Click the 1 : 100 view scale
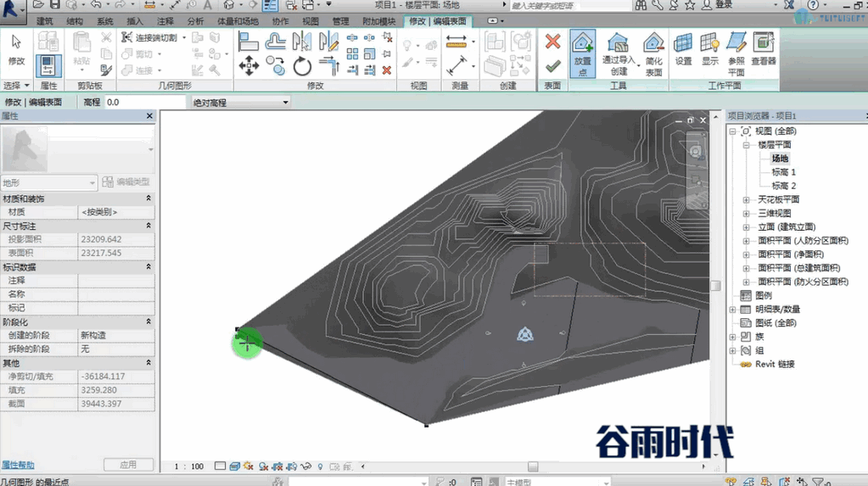This screenshot has height=486, width=868. (x=189, y=466)
